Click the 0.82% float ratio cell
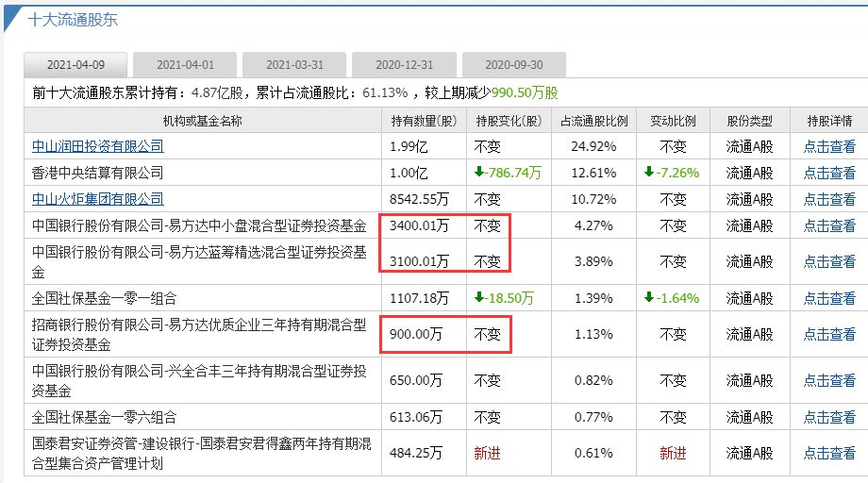The height and width of the screenshot is (483, 868). point(594,380)
